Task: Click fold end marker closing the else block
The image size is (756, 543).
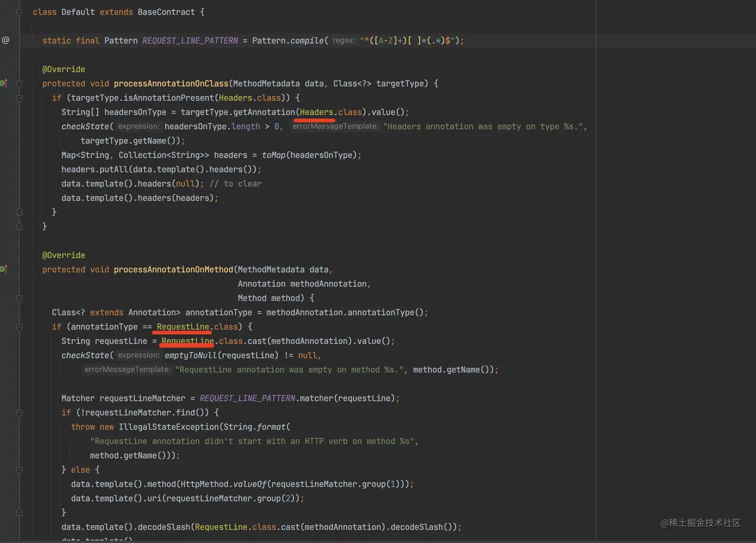Action: point(19,512)
